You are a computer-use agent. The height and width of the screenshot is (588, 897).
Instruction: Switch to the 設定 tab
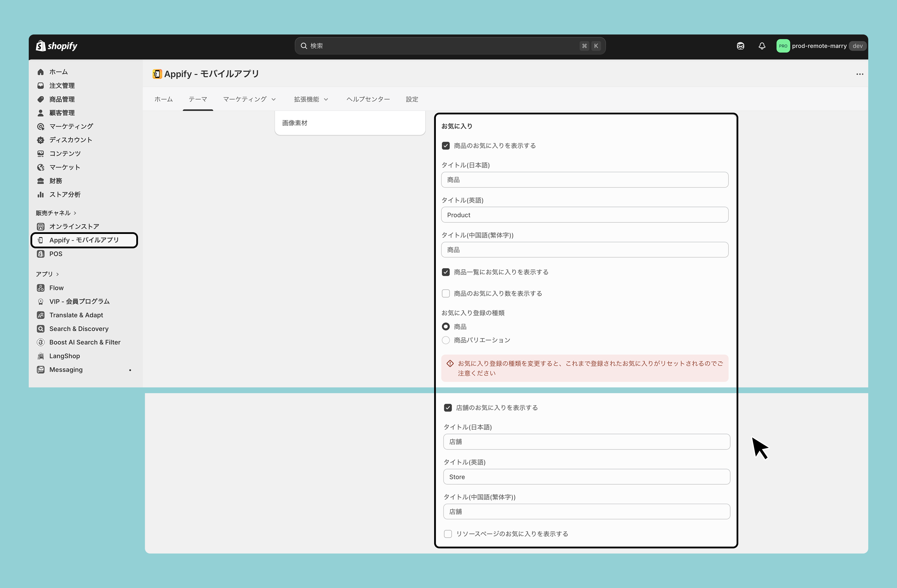(x=412, y=99)
